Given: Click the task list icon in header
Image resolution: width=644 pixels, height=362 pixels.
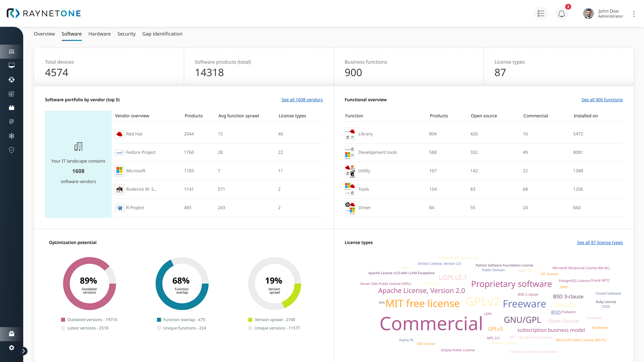Looking at the screenshot, I should (x=541, y=13).
